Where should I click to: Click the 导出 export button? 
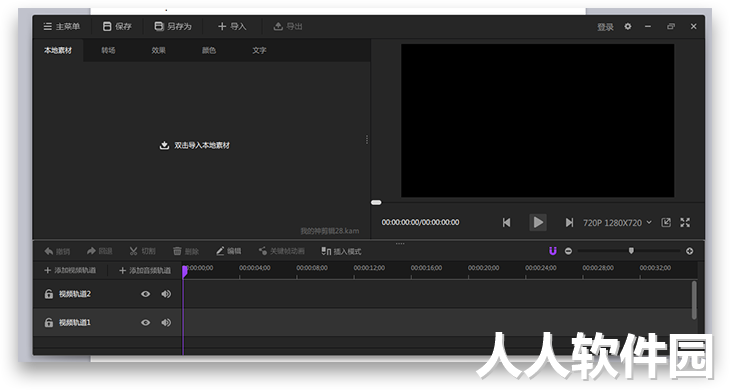[288, 27]
